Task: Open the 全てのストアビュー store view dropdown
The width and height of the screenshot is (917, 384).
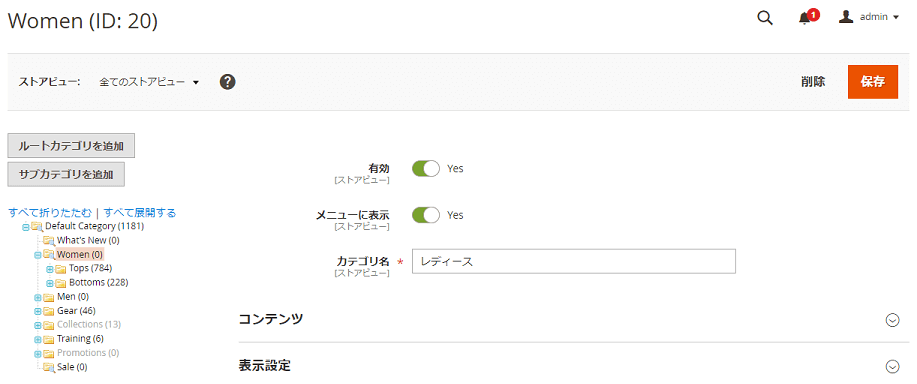Action: [x=149, y=82]
